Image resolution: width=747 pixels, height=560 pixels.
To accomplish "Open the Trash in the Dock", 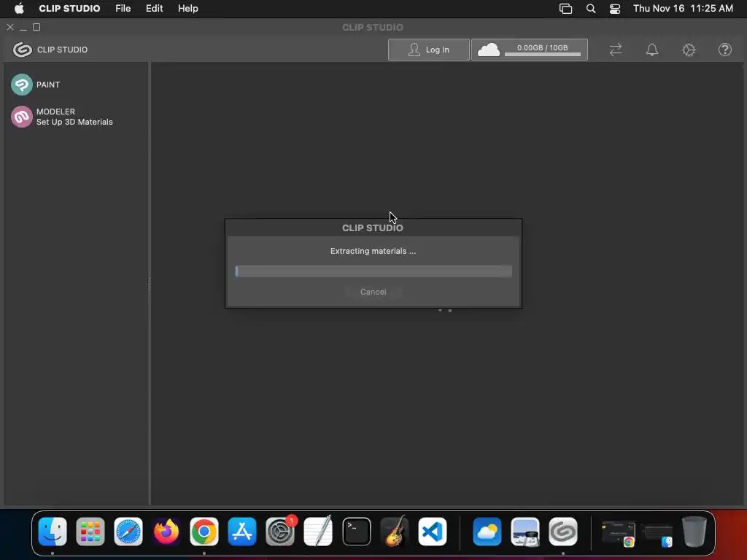I will coord(694,532).
